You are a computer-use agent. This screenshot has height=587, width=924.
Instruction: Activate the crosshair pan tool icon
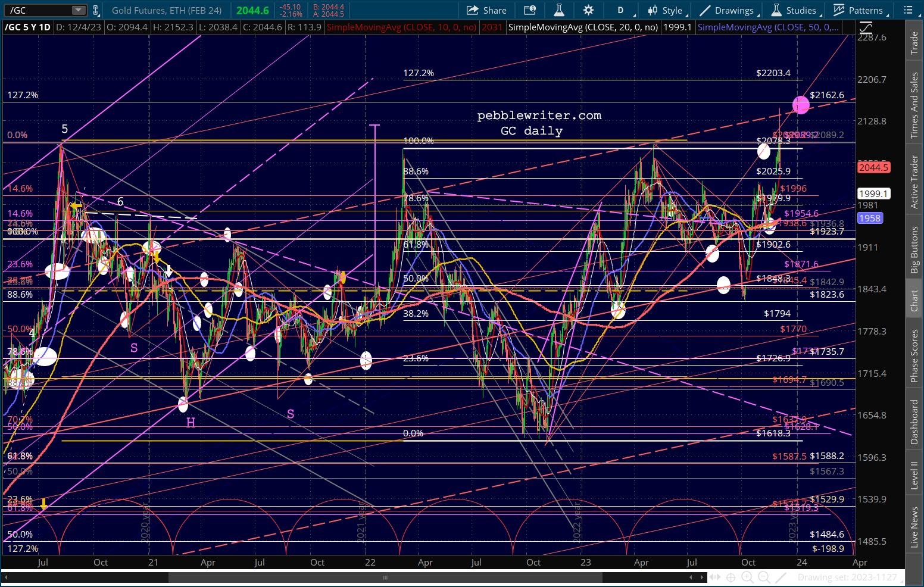(x=731, y=577)
